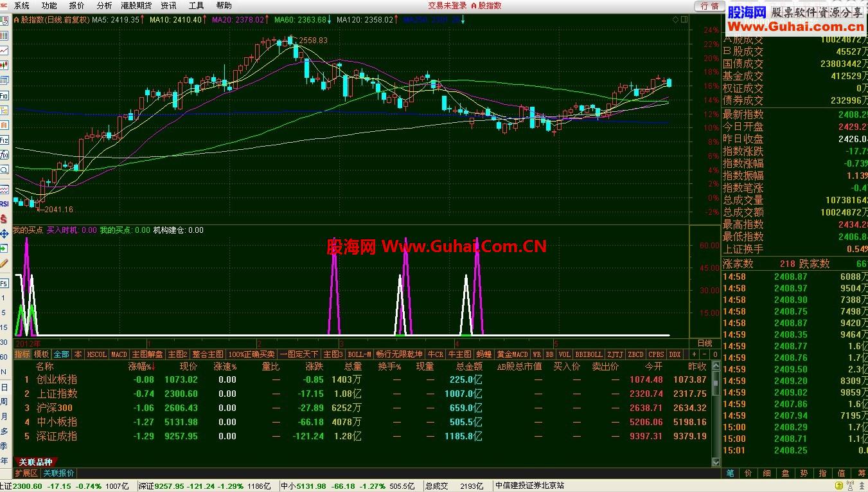The image size is (868, 492).
Task: Switch to the 主图解盘 tab
Action: click(x=147, y=354)
